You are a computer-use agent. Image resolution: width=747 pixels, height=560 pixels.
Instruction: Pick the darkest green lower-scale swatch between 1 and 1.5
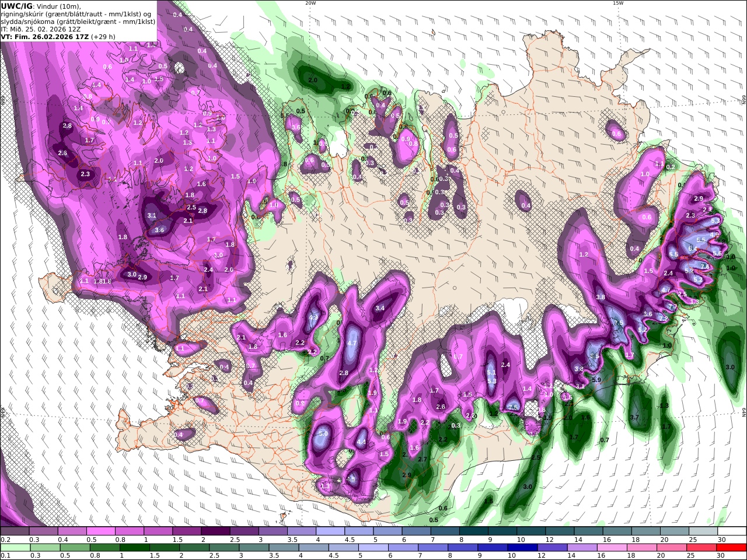click(x=135, y=547)
